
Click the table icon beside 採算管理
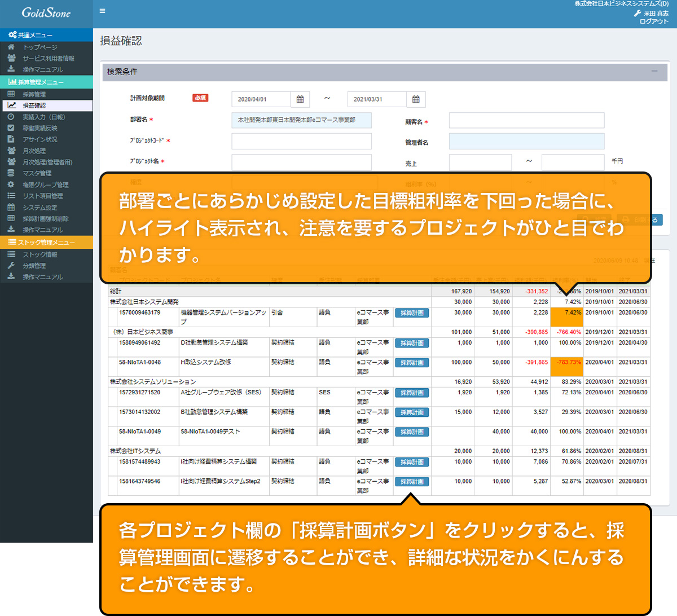click(x=11, y=94)
